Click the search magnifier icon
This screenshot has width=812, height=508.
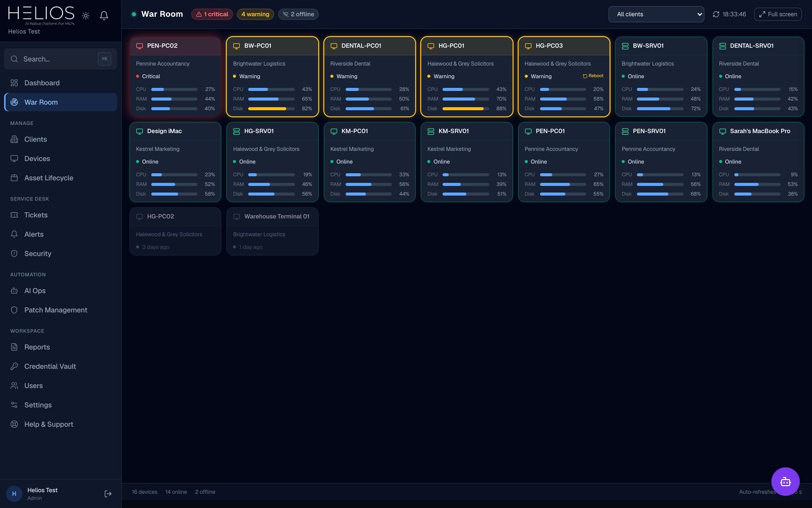coord(14,59)
